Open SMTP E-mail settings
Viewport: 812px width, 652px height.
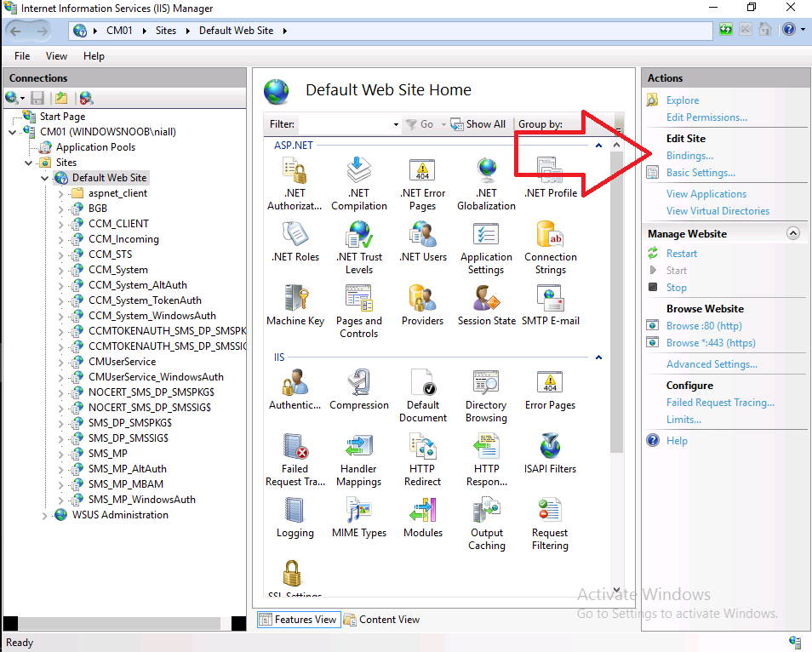pos(551,306)
